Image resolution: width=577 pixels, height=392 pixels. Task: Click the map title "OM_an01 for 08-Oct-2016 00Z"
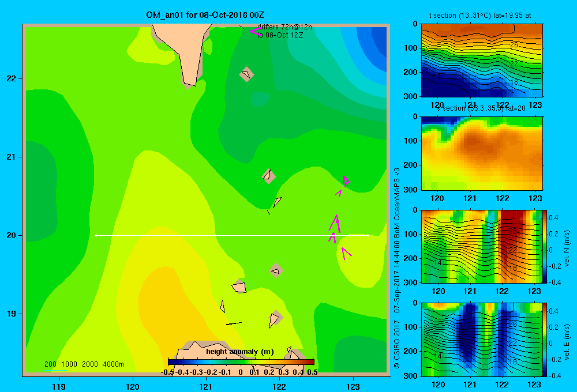[x=205, y=15]
